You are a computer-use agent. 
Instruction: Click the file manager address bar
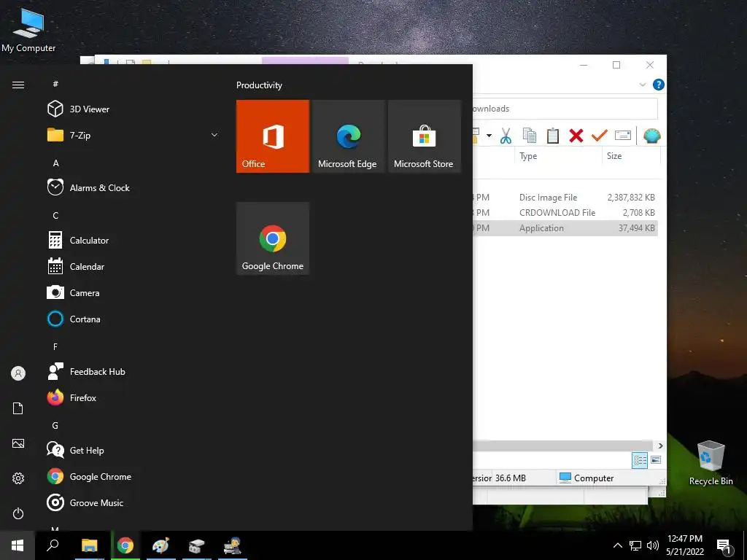pyautogui.click(x=565, y=109)
